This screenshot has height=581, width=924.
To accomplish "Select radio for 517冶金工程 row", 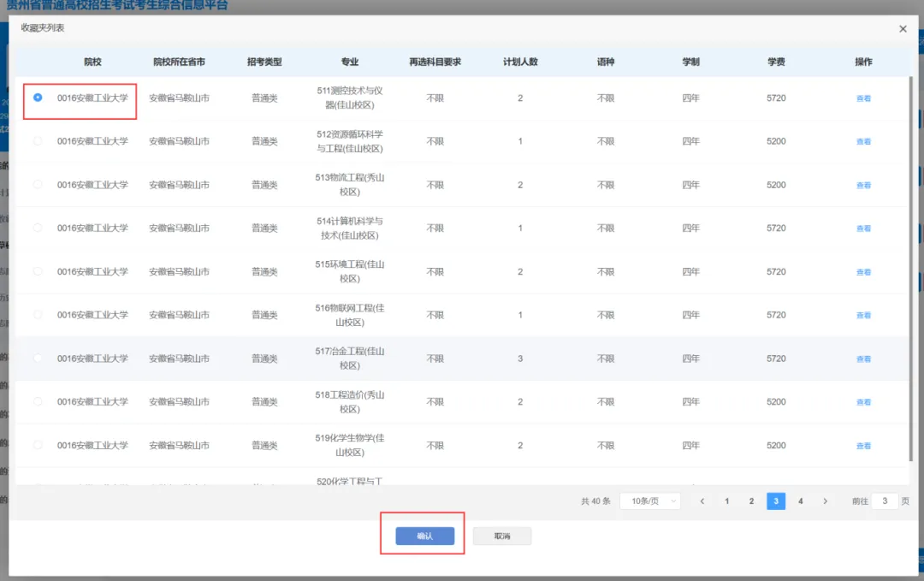I will tap(38, 359).
